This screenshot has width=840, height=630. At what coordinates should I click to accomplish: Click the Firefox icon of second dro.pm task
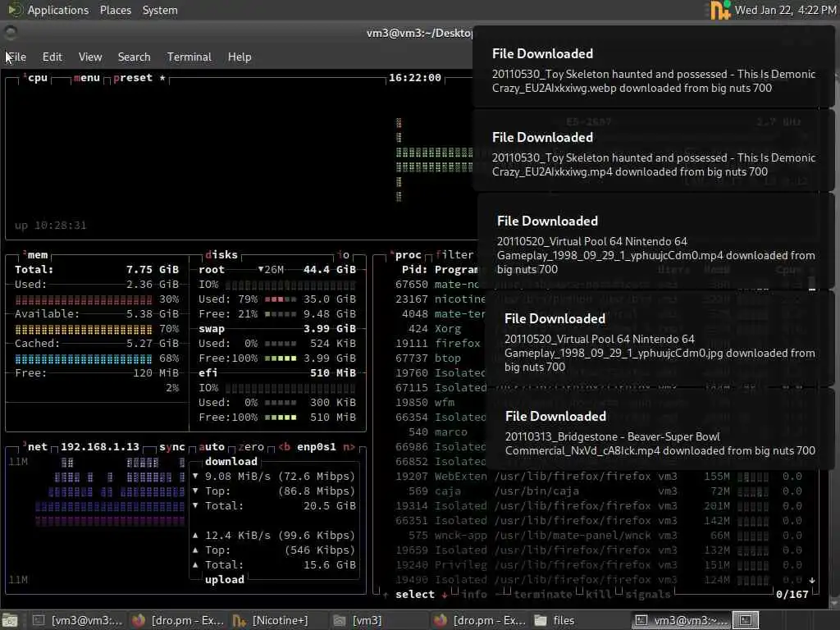pos(441,620)
